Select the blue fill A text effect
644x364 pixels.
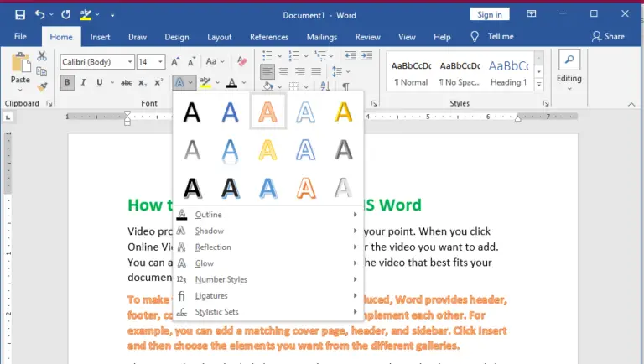230,112
